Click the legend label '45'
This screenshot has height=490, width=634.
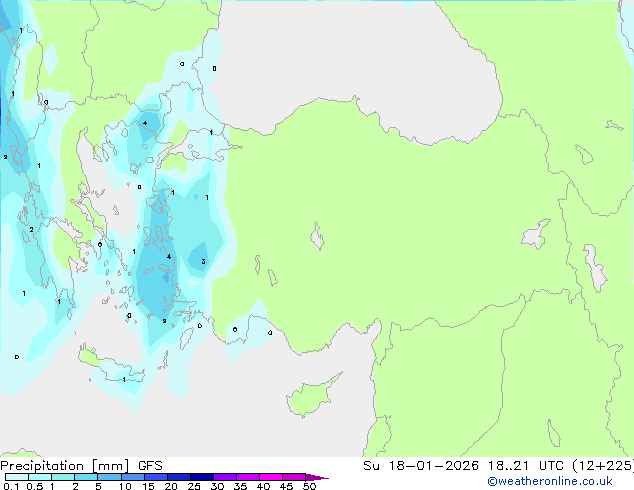point(286,486)
